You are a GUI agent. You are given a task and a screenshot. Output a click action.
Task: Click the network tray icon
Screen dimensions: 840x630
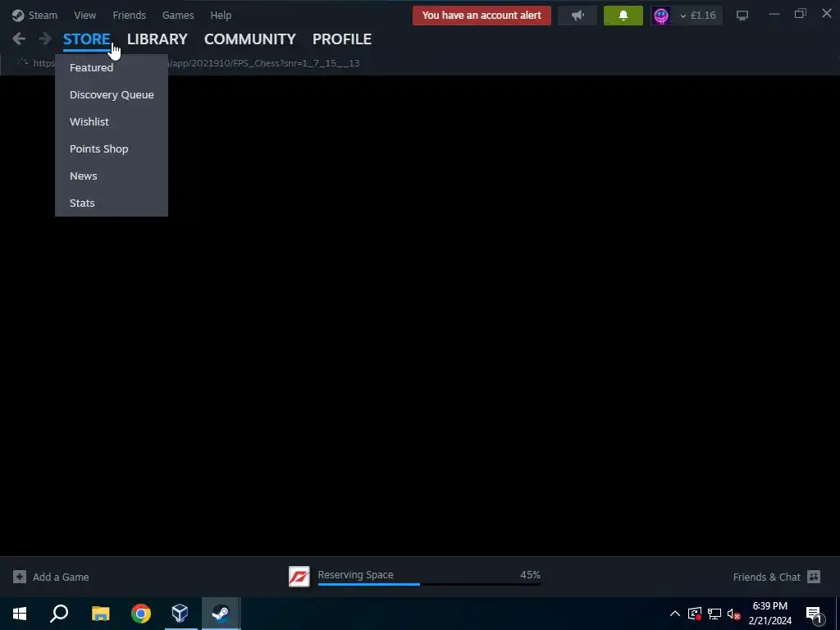point(714,614)
